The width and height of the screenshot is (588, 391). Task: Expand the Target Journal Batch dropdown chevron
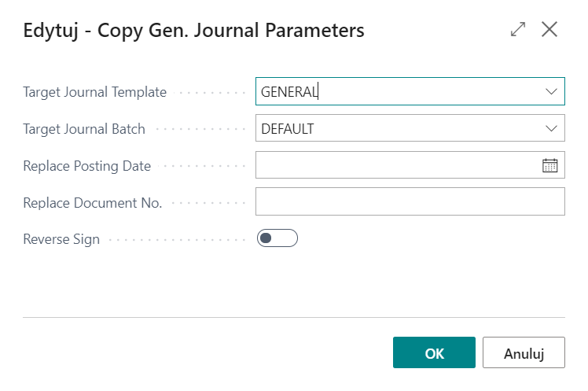(x=551, y=129)
